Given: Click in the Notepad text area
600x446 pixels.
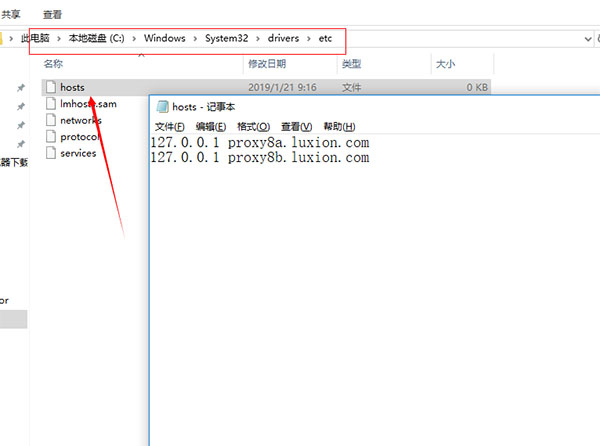Looking at the screenshot, I should [x=370, y=300].
